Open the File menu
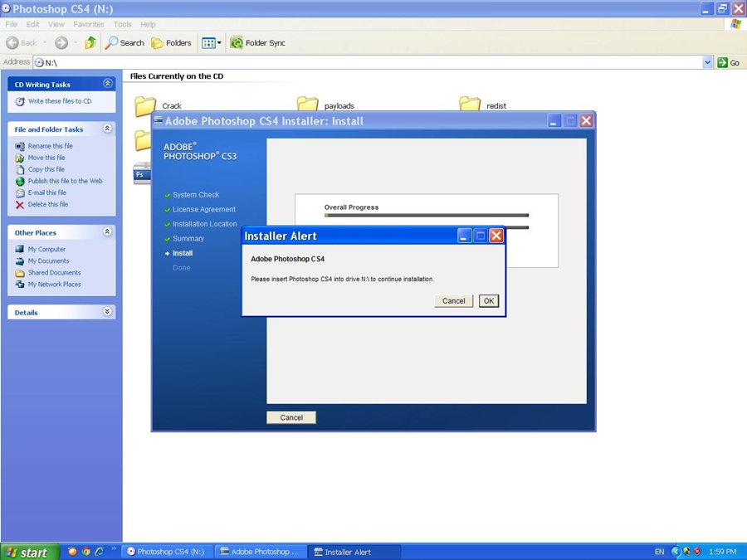This screenshot has height=560, width=747. (x=11, y=24)
